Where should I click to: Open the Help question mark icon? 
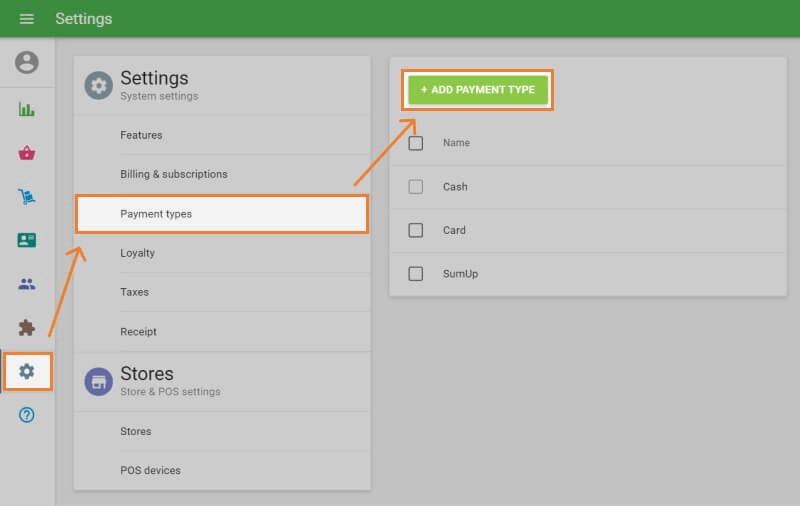[27, 415]
